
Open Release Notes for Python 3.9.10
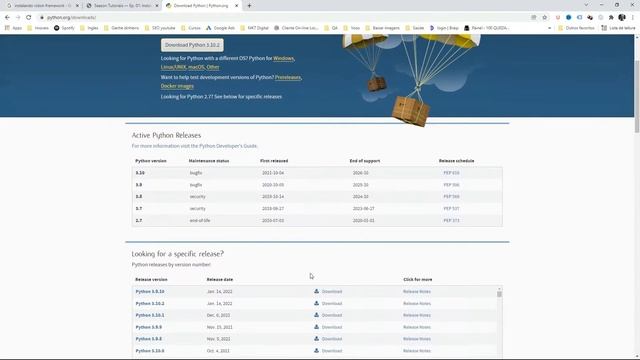(x=417, y=291)
